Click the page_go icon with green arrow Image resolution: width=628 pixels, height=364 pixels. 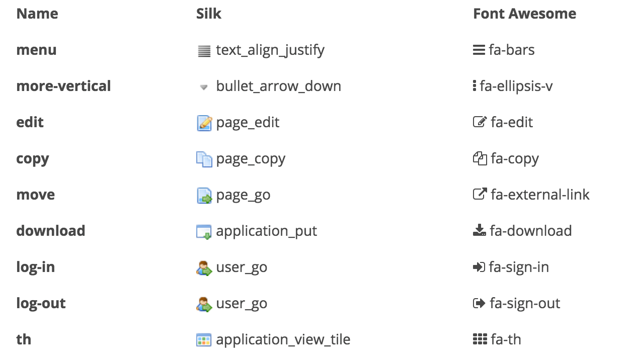click(204, 196)
